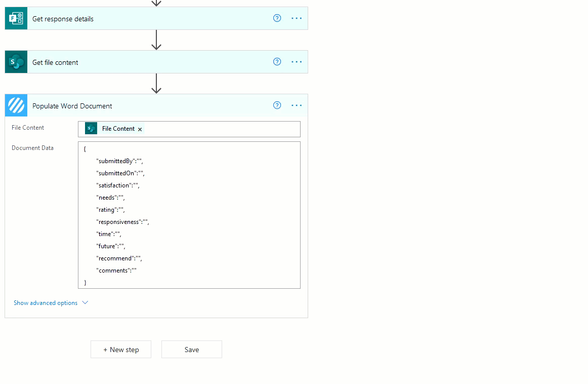Add a New step
This screenshot has width=588, height=384.
pos(121,350)
